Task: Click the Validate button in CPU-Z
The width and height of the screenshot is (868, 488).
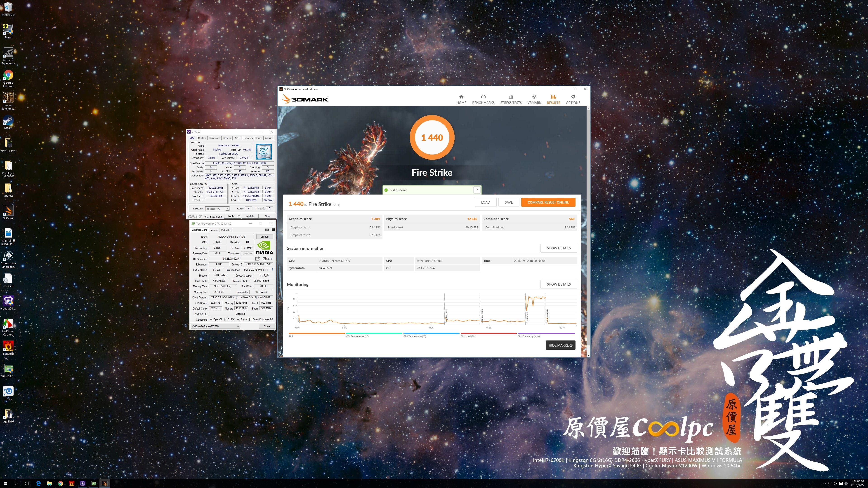Action: coord(250,216)
